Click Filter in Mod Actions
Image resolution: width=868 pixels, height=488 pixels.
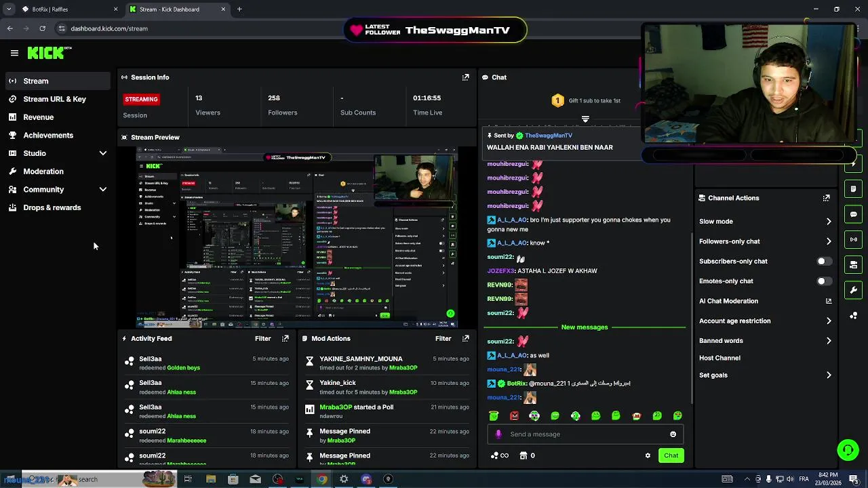coord(443,338)
